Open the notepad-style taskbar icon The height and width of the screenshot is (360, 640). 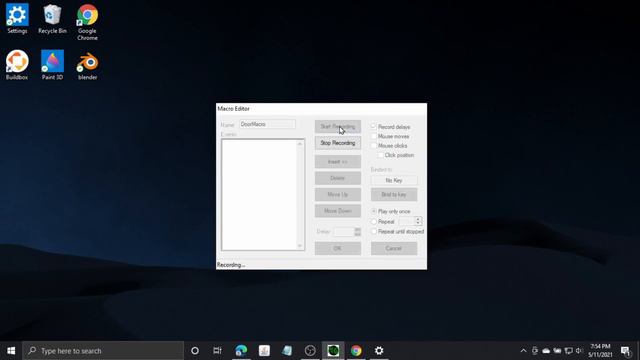point(287,351)
